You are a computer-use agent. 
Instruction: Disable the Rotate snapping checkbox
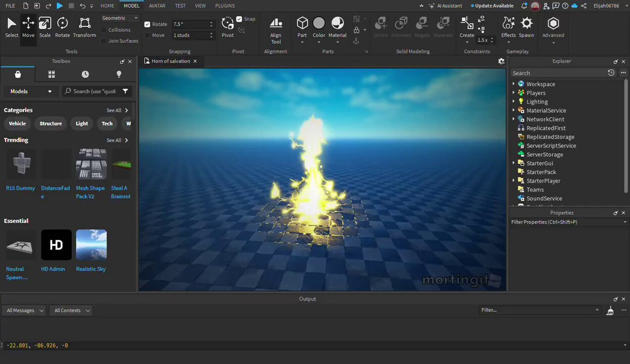pos(148,24)
